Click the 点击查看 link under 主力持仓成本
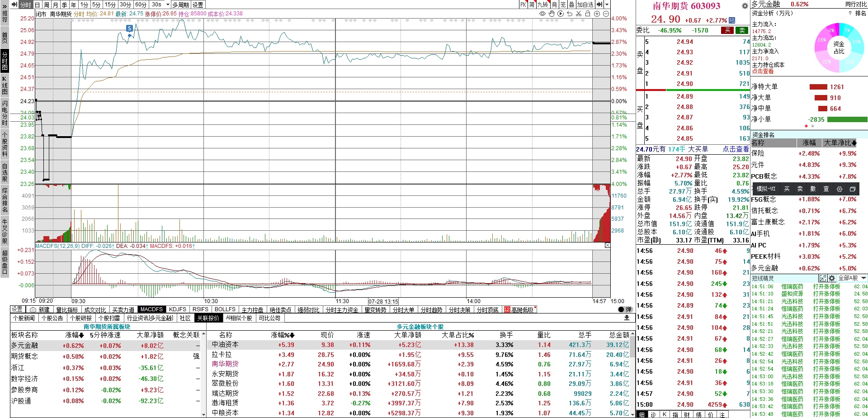The width and height of the screenshot is (868, 418). [x=763, y=71]
